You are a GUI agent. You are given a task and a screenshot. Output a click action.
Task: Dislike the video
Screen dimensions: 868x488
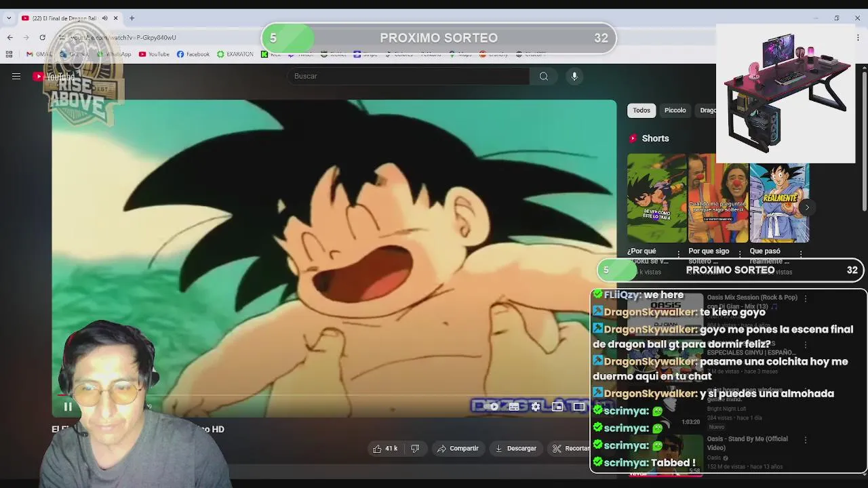[x=415, y=448]
